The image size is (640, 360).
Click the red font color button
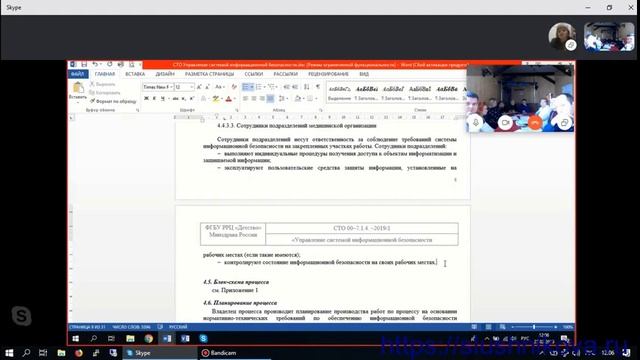coord(229,98)
